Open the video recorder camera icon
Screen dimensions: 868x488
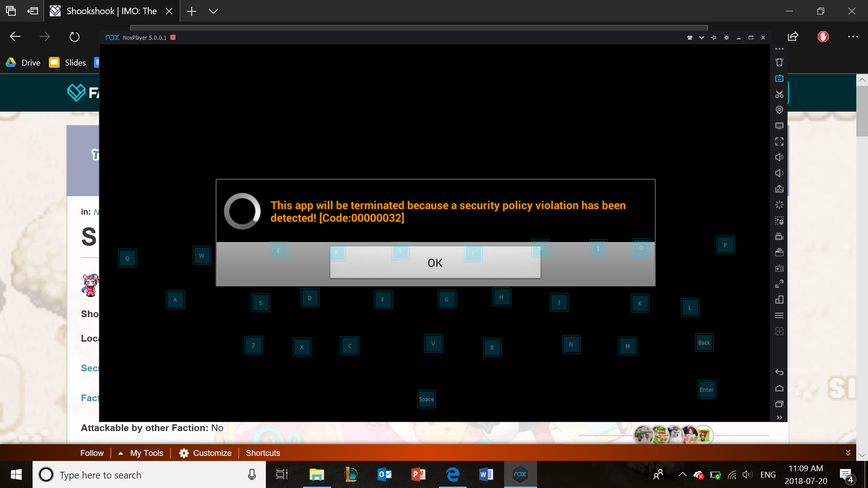click(779, 236)
